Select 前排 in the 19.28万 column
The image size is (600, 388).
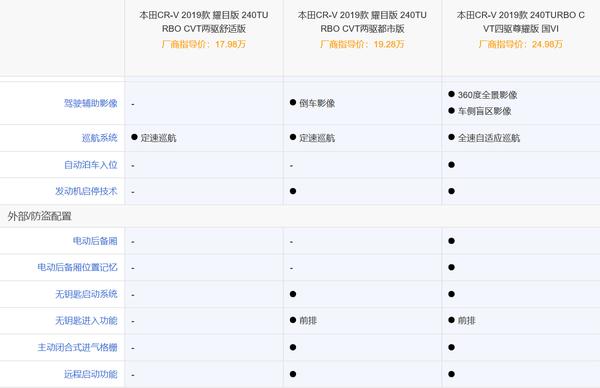[303, 321]
